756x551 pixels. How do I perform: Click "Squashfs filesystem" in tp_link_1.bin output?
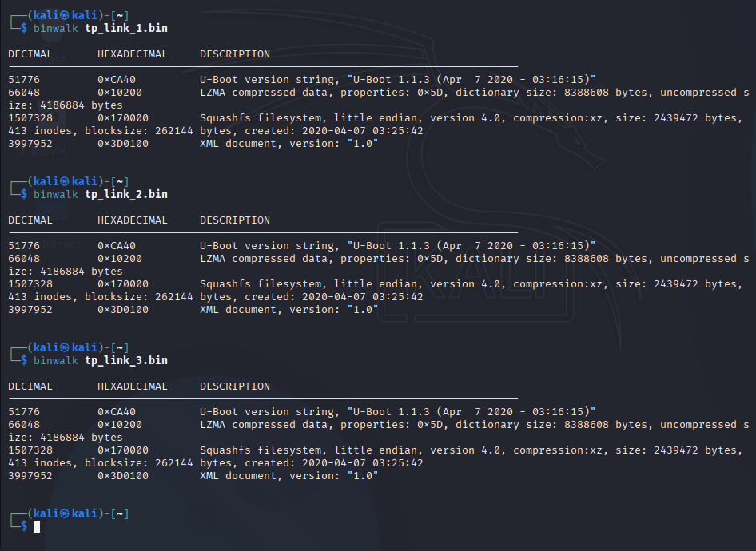[x=261, y=118]
